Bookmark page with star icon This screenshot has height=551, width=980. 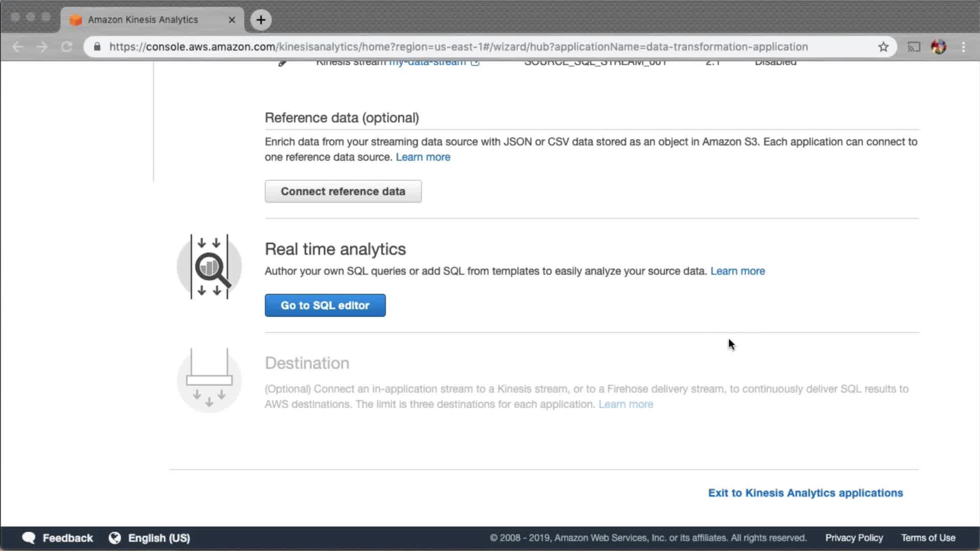pos(883,47)
